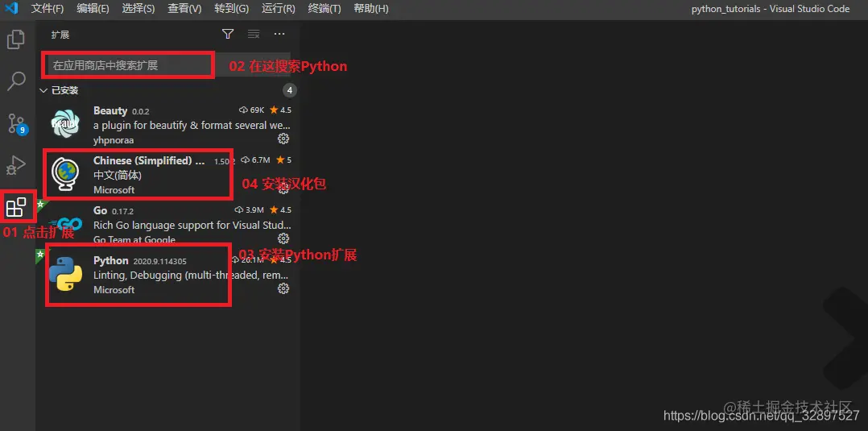
Task: Click the installed count badge showing 4
Action: point(290,90)
